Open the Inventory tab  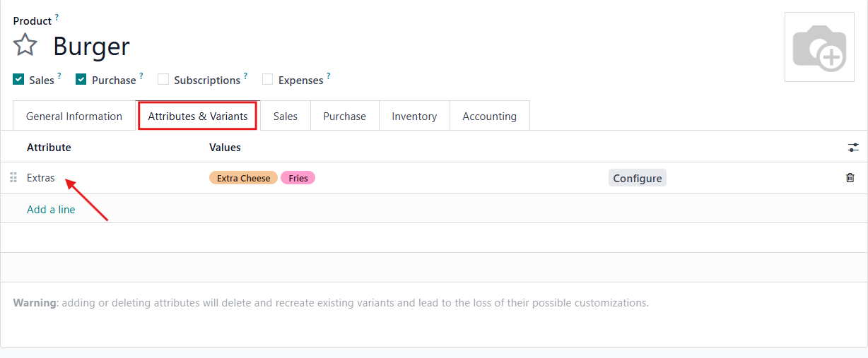[x=414, y=117]
